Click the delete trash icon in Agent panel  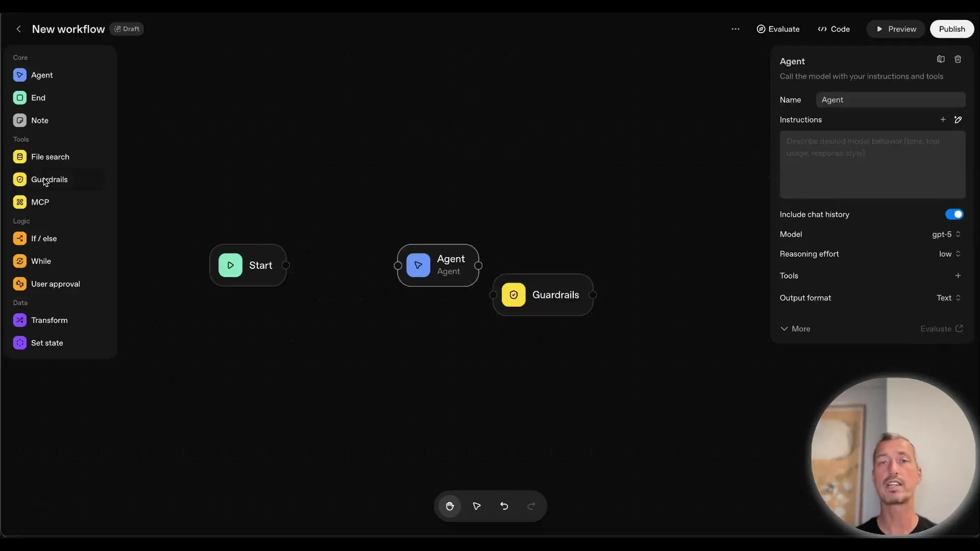coord(958,59)
